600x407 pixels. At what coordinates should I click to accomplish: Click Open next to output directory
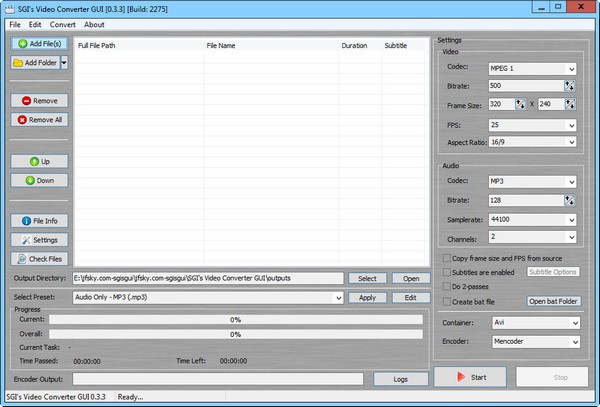pyautogui.click(x=411, y=278)
